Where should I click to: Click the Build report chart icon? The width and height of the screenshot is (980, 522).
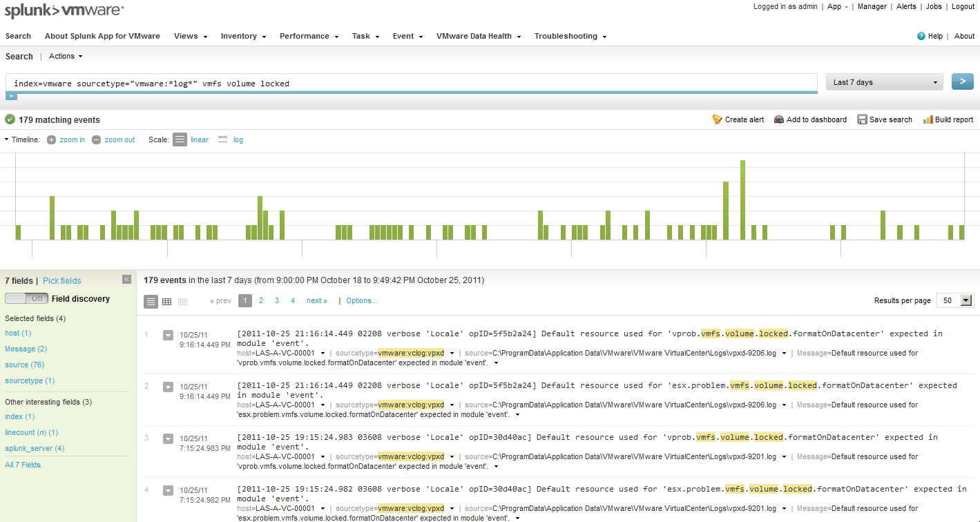coord(928,119)
